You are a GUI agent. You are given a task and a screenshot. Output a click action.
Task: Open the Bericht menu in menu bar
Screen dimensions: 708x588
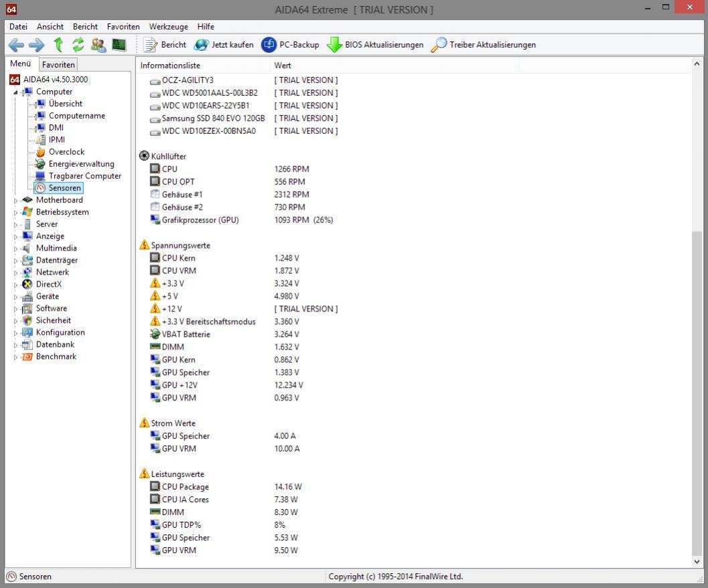[x=85, y=27]
